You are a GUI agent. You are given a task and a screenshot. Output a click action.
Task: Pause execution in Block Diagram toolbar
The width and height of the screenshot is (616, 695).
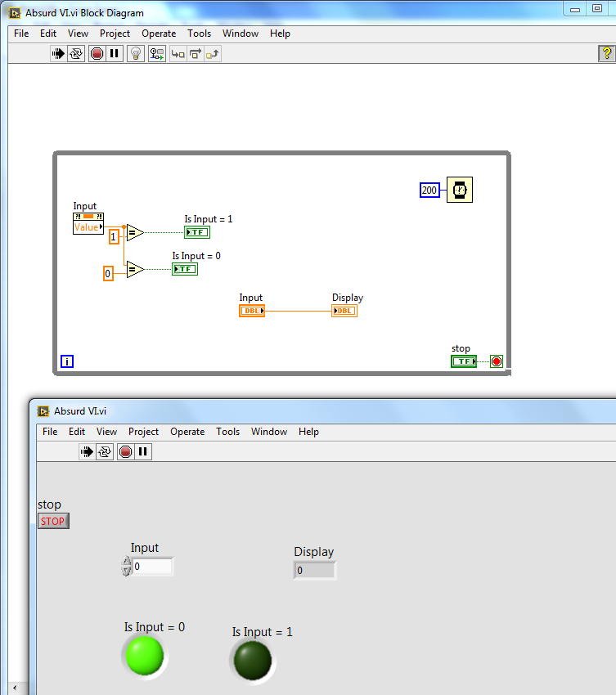115,54
